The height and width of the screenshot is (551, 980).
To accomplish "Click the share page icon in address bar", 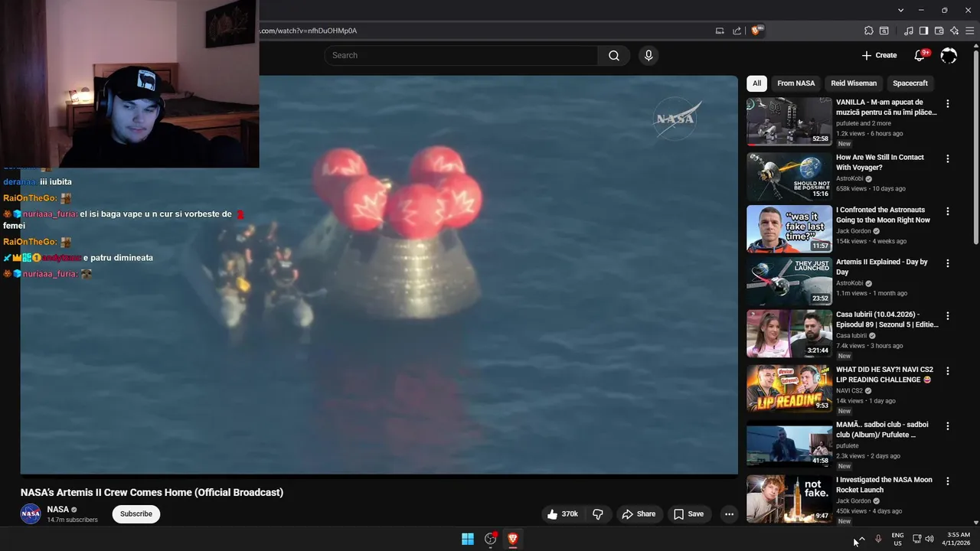I will (737, 31).
